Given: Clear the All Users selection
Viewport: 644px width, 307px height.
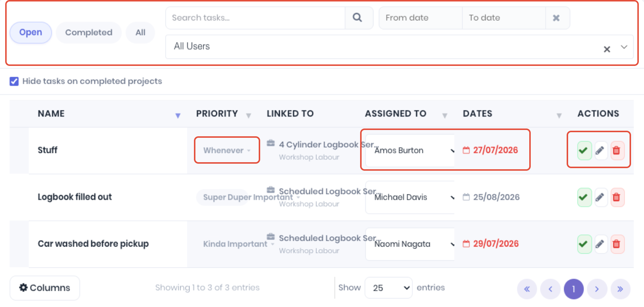Looking at the screenshot, I should 607,49.
